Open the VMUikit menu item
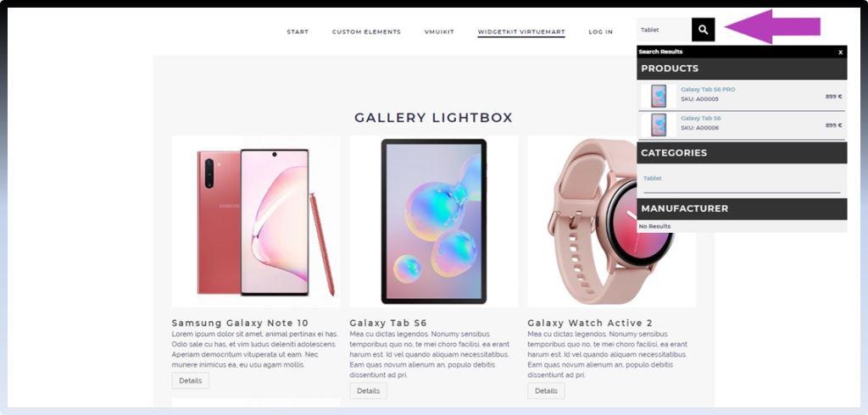 tap(439, 31)
